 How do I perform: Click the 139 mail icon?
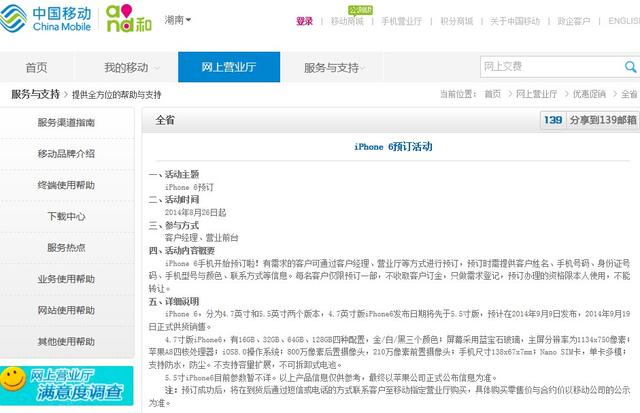(552, 120)
